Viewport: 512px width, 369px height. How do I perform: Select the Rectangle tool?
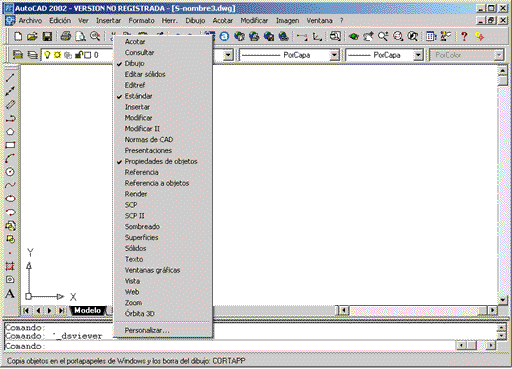10,145
